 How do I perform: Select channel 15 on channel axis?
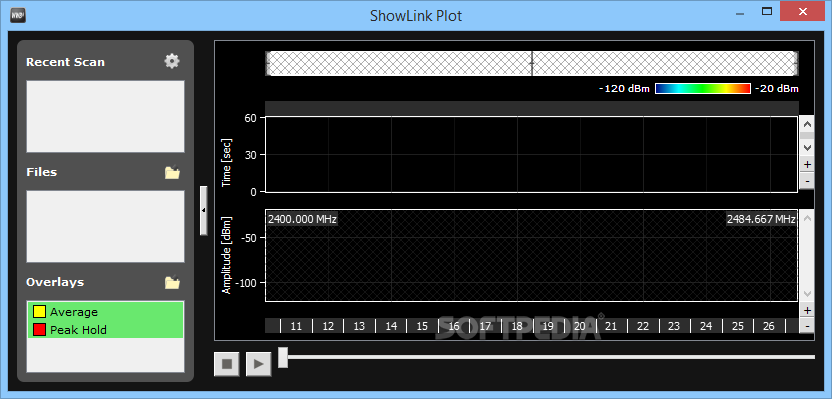(x=422, y=326)
